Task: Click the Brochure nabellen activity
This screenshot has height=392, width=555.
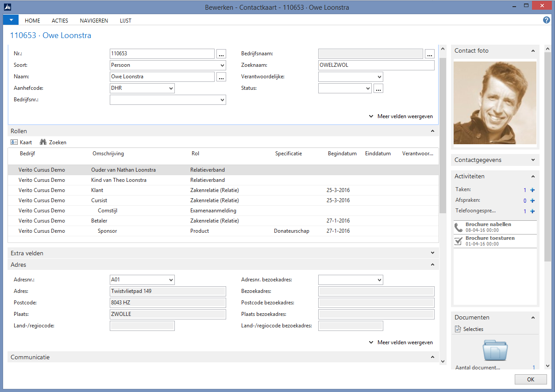Action: [495, 227]
